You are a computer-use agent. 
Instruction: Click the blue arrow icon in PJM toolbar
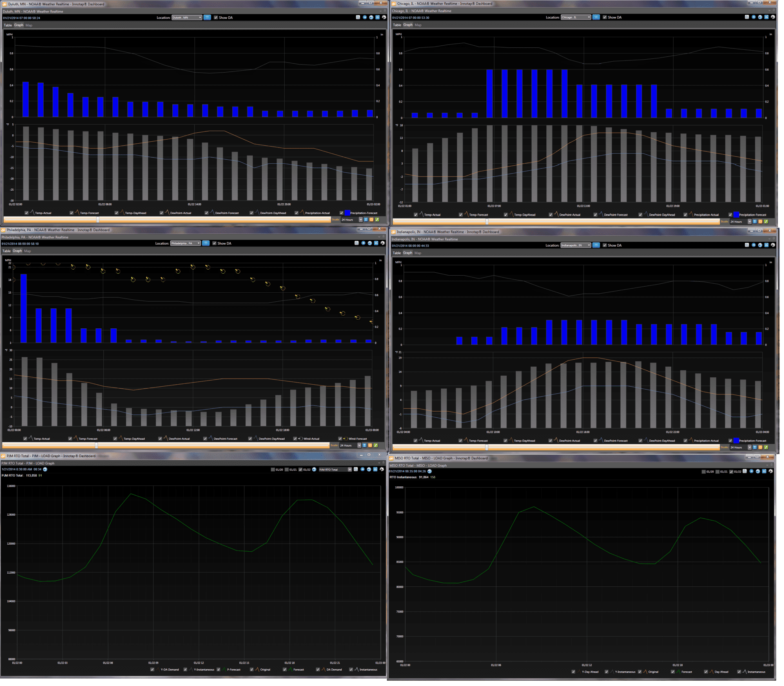pos(362,469)
